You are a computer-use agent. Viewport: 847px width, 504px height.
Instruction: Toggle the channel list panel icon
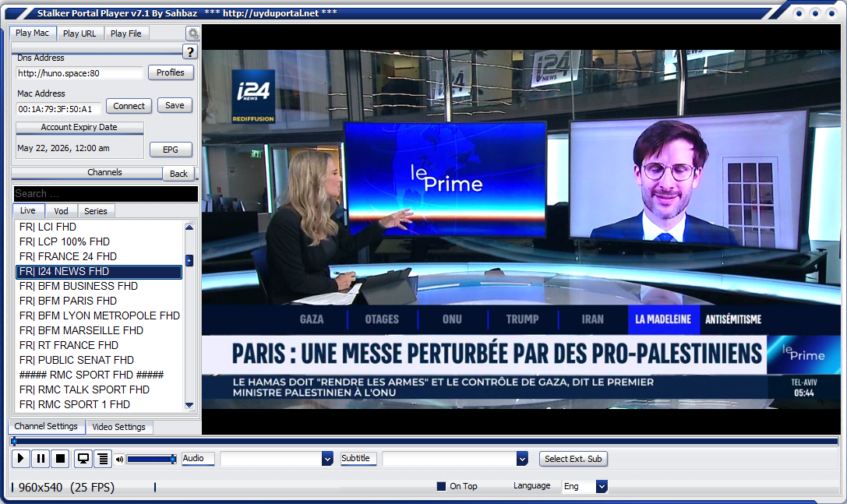pos(103,459)
